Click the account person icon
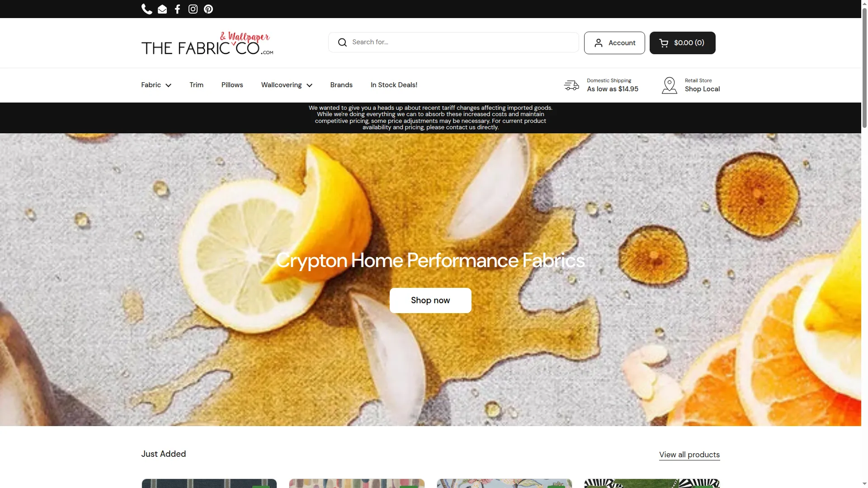Screen dimensions: 868x488 coord(599,43)
